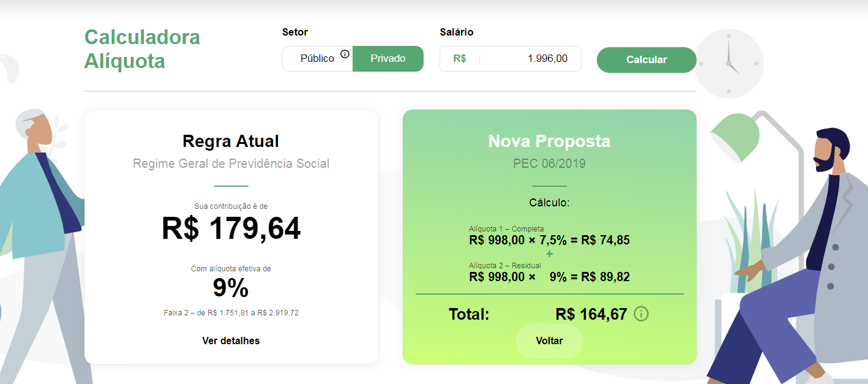Click the info icon beside Total R$ 164,67
The height and width of the screenshot is (384, 868).
pos(641,314)
